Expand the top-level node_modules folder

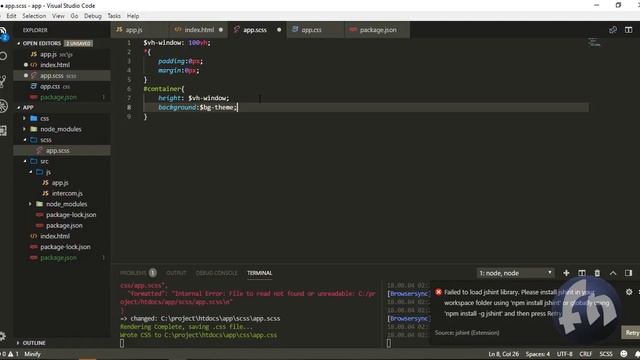tap(24, 129)
